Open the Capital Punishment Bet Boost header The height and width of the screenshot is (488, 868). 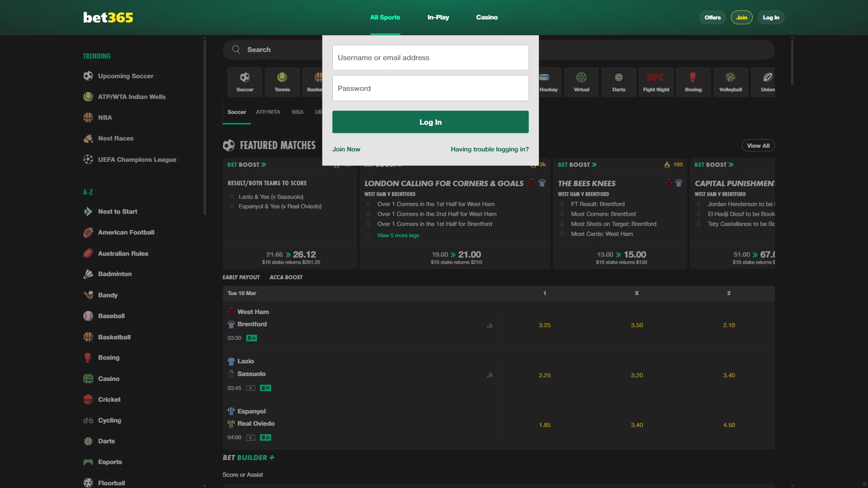tap(735, 183)
